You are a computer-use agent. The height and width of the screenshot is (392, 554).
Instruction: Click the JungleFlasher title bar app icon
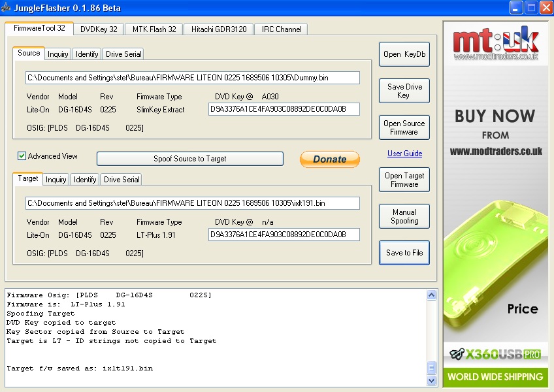coord(6,7)
